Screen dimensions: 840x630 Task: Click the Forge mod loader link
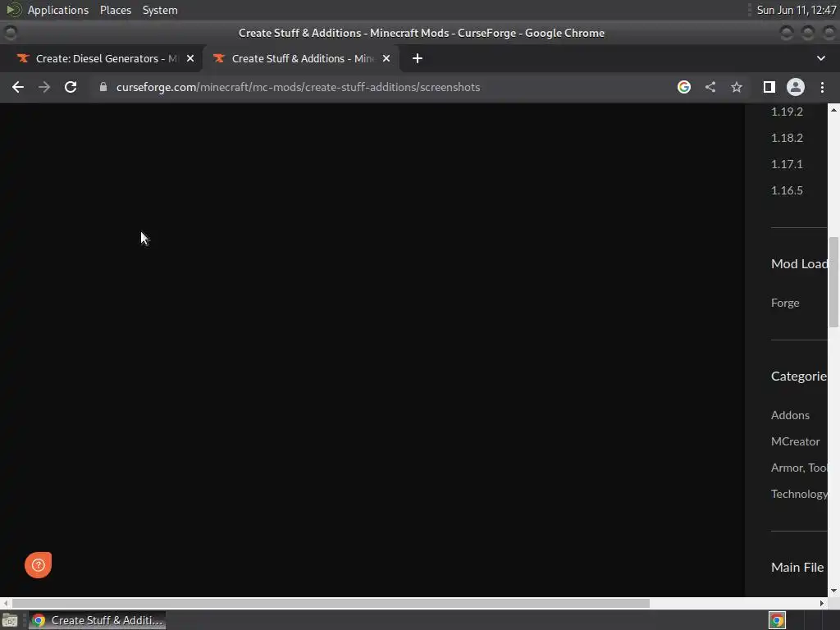point(785,303)
